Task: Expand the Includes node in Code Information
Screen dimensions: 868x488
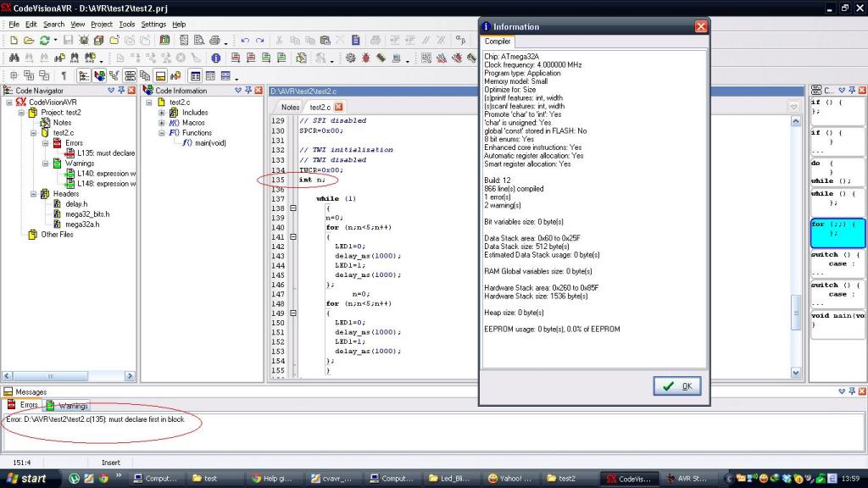Action: (x=162, y=113)
